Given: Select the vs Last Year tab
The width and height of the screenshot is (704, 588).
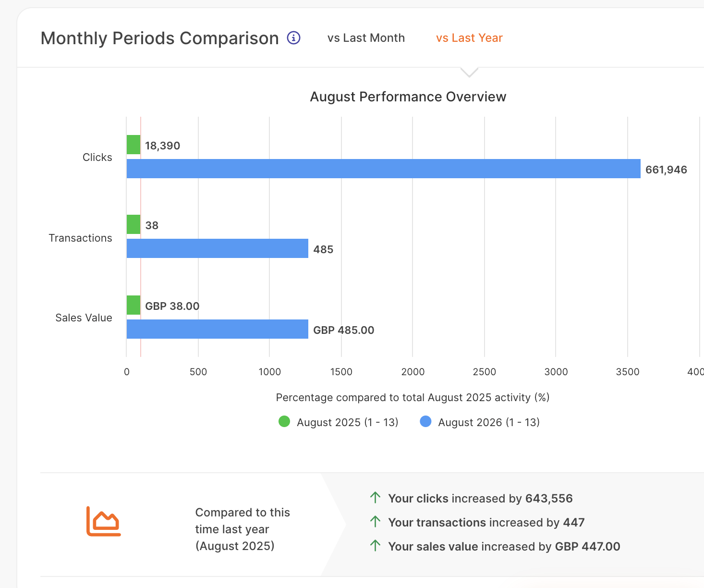Looking at the screenshot, I should click(469, 38).
